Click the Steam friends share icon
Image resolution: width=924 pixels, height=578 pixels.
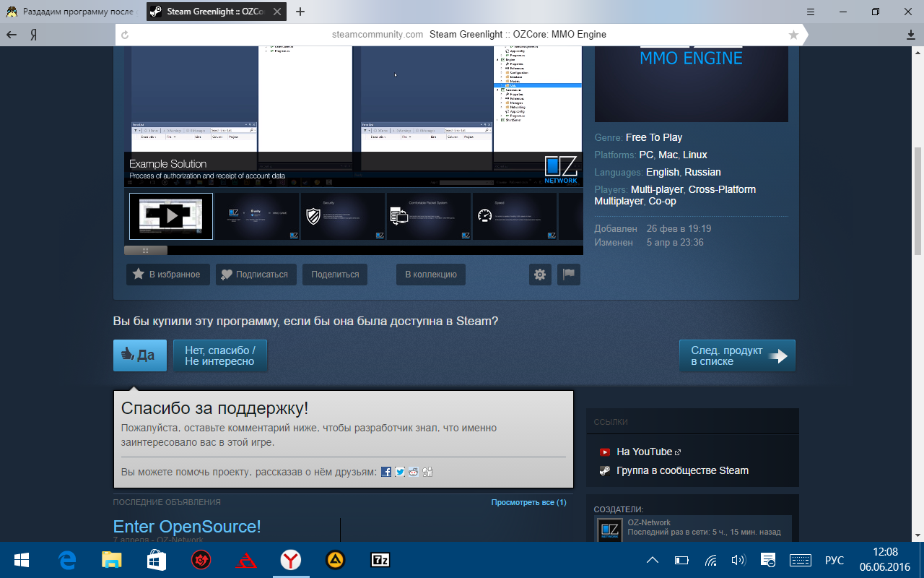tap(427, 472)
